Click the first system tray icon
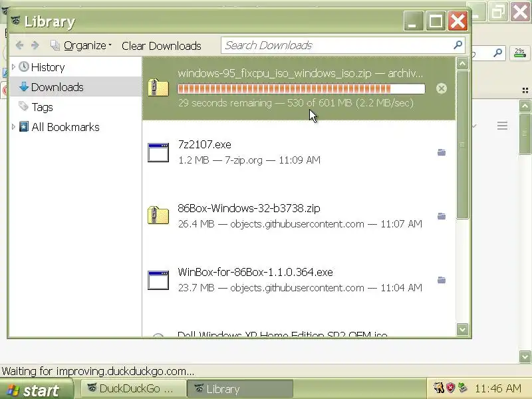This screenshot has width=532, height=399. [x=439, y=388]
